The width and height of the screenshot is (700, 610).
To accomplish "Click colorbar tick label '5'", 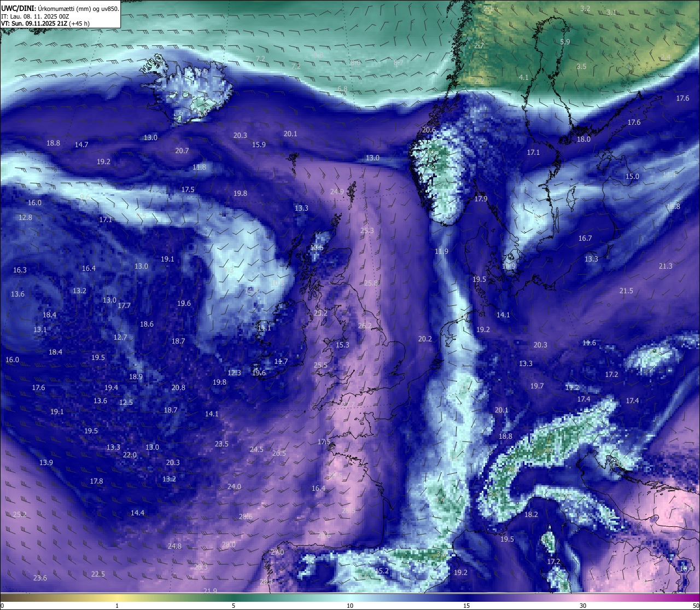I will click(x=234, y=606).
